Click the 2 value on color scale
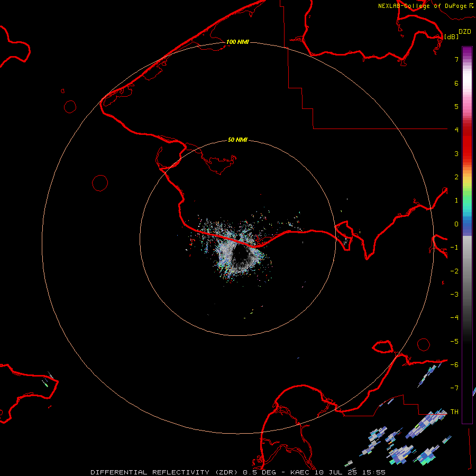This screenshot has height=476, width=476. coord(456,177)
